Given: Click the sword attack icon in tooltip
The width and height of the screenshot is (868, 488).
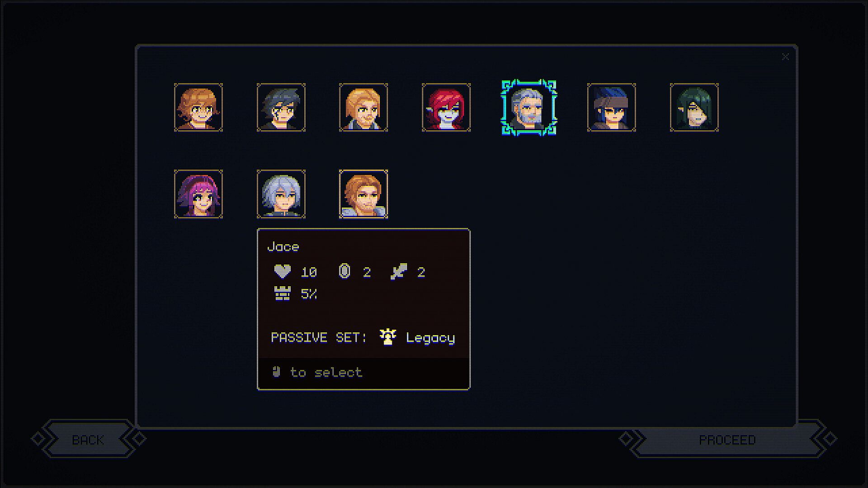Looking at the screenshot, I should pyautogui.click(x=399, y=271).
